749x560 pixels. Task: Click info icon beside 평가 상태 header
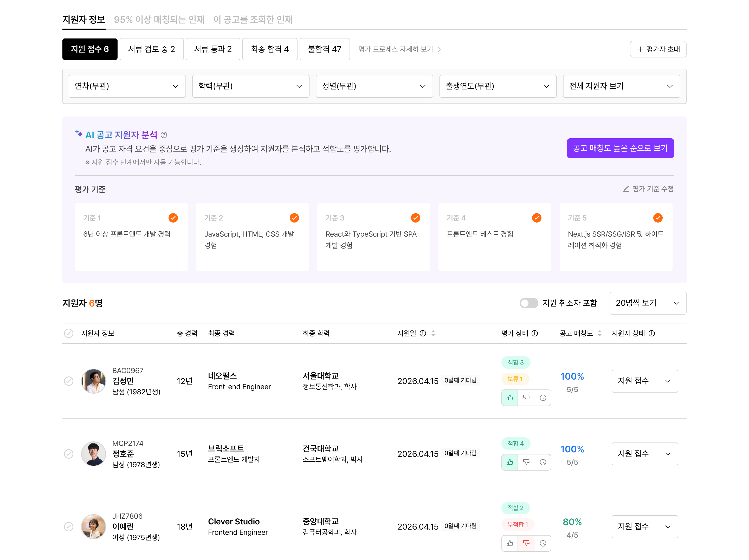[535, 334]
